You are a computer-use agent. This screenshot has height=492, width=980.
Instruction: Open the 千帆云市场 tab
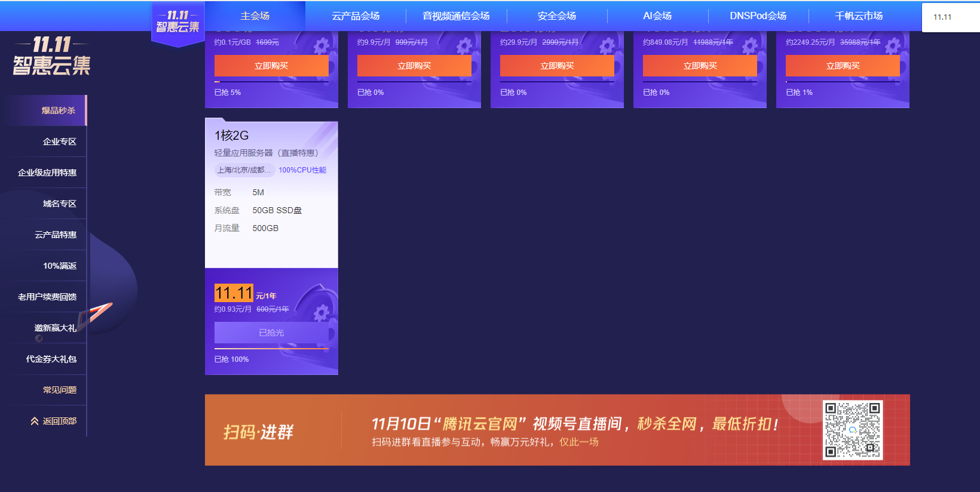point(859,16)
